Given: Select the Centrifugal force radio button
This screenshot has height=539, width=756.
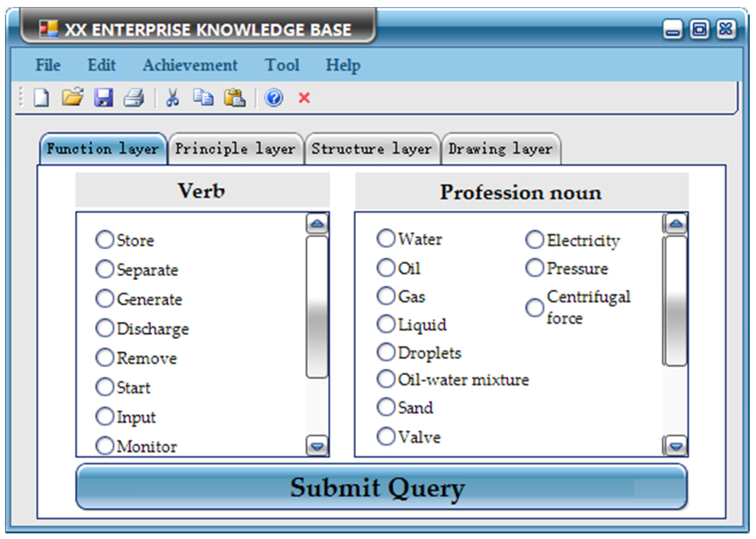Looking at the screenshot, I should [x=534, y=307].
